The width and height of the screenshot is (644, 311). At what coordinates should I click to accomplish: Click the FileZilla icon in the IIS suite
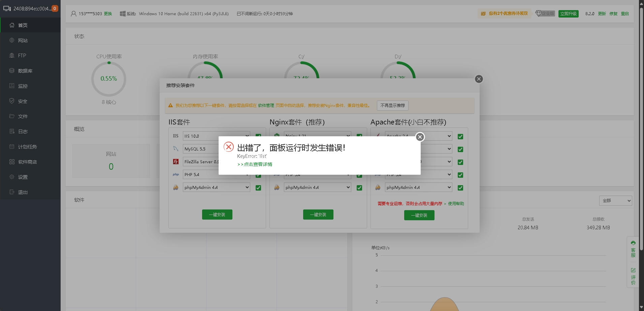click(x=176, y=162)
